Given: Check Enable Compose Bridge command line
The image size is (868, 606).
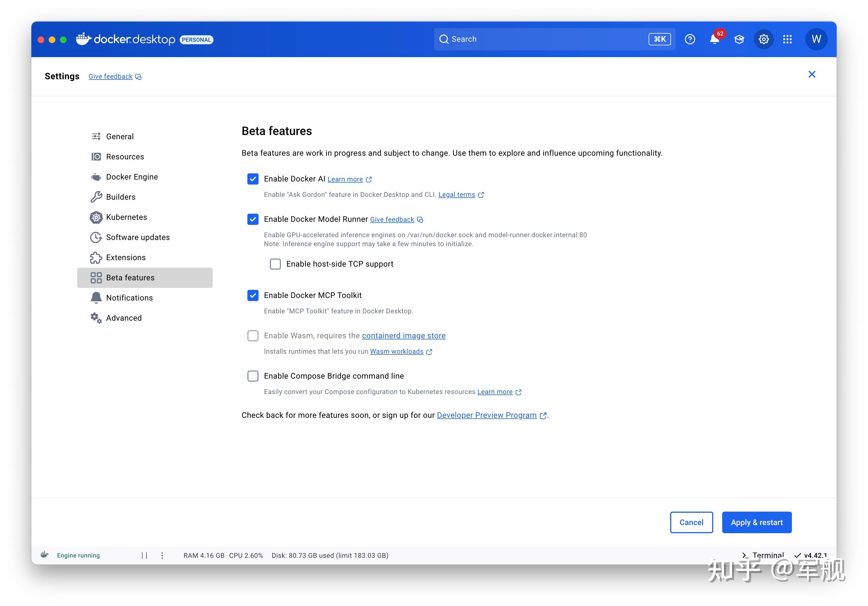Looking at the screenshot, I should (x=253, y=376).
